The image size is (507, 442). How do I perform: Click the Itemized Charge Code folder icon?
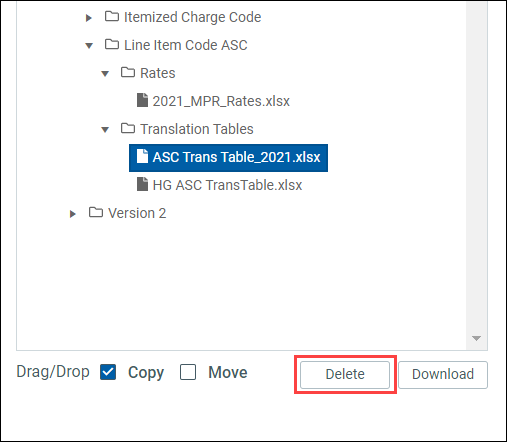(112, 16)
